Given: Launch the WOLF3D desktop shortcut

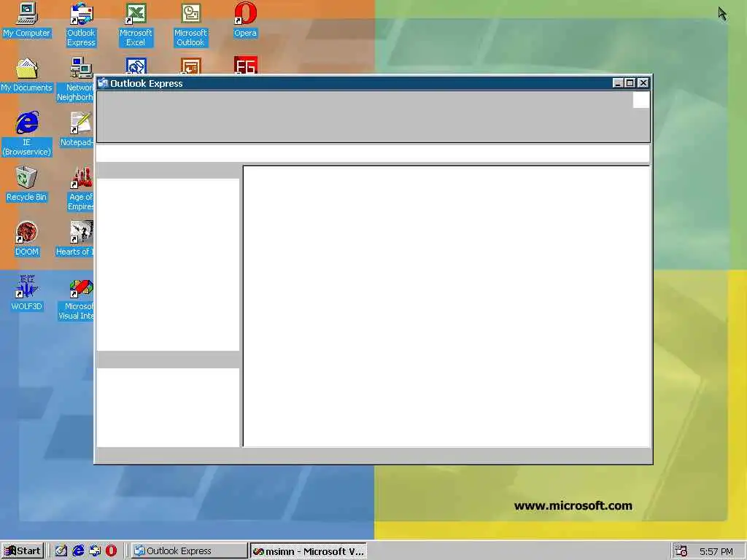Looking at the screenshot, I should [27, 294].
